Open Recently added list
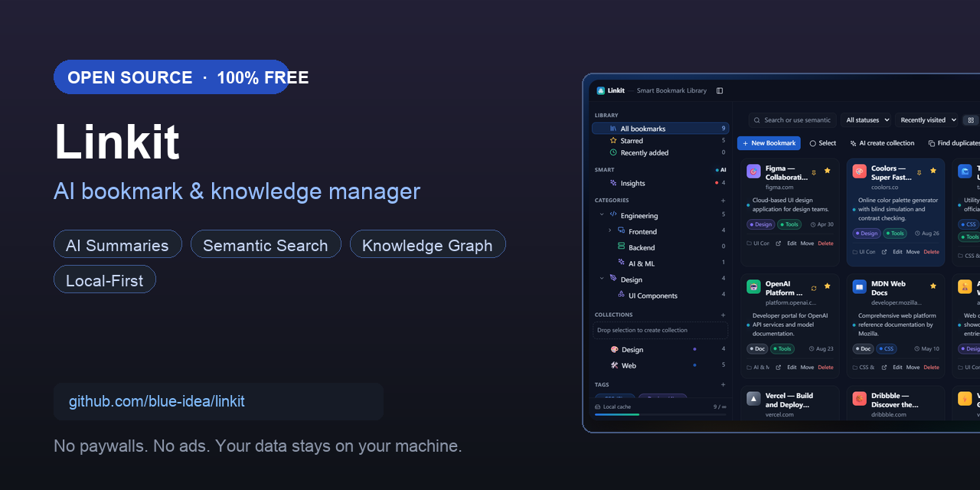This screenshot has width=980, height=490. (x=660, y=152)
